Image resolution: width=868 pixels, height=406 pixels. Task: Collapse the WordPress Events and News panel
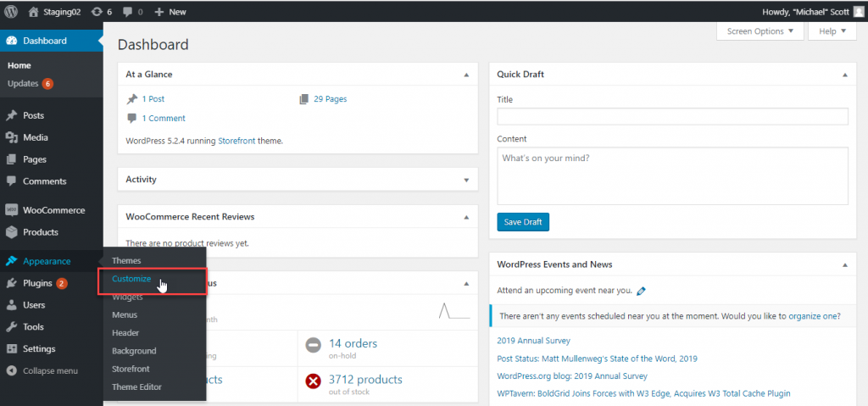(x=845, y=264)
